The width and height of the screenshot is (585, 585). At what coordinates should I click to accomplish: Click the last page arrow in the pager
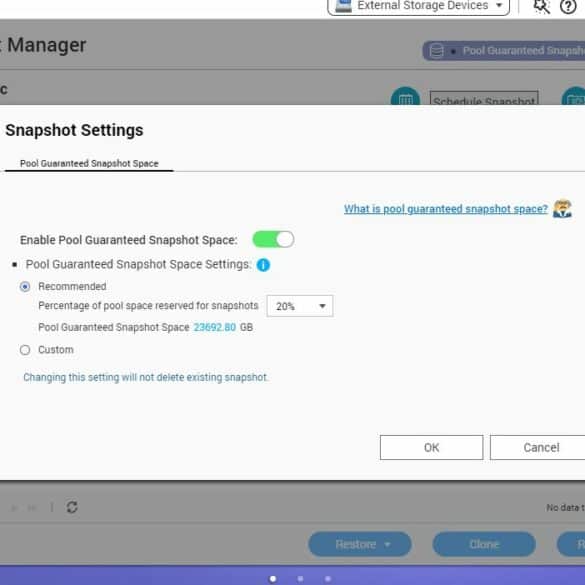pos(32,508)
